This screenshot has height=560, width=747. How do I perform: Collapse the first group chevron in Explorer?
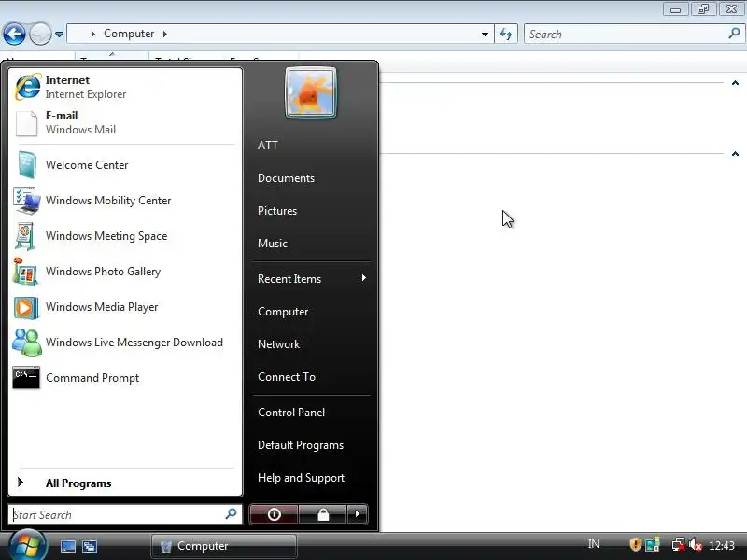735,83
